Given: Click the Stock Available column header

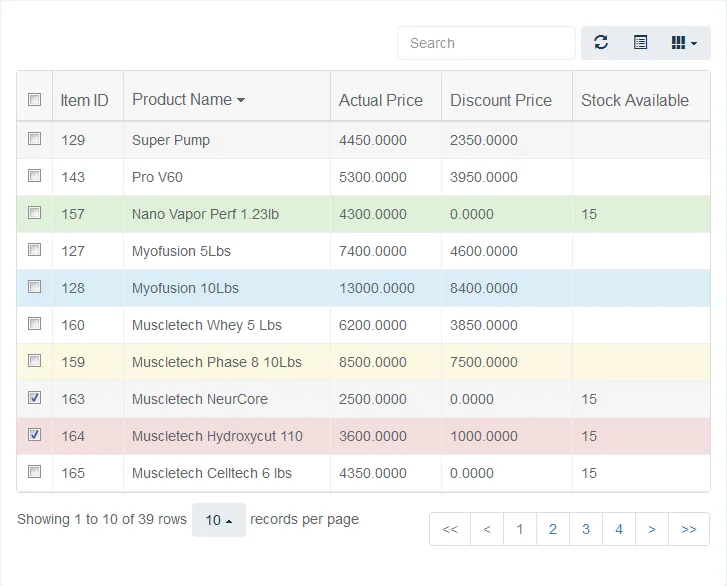Looking at the screenshot, I should tap(635, 100).
